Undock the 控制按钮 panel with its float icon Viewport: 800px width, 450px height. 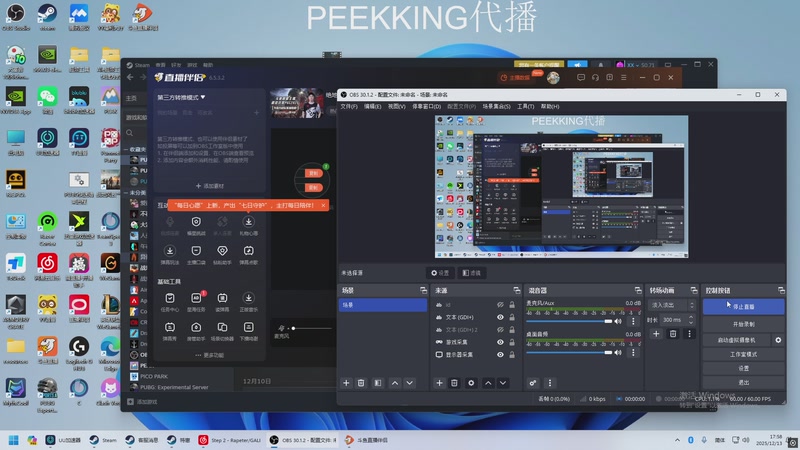[781, 290]
